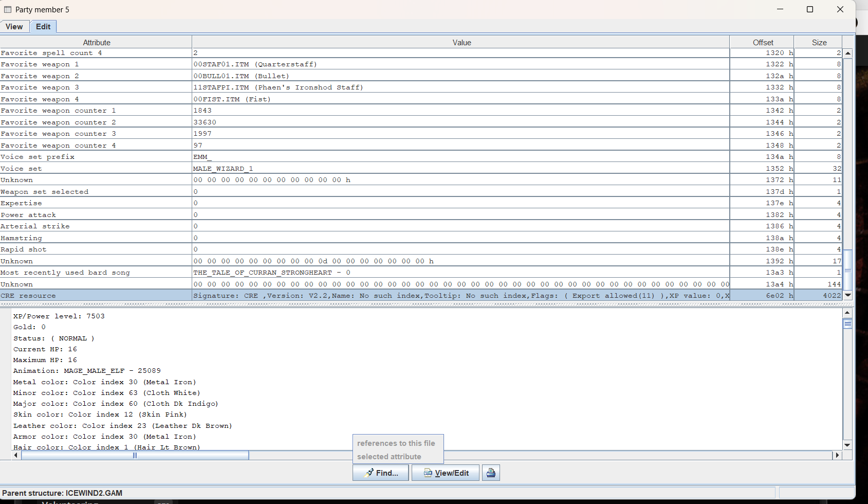Click the window icon beside Party member 5 title
Image resolution: width=868 pixels, height=504 pixels.
click(8, 9)
